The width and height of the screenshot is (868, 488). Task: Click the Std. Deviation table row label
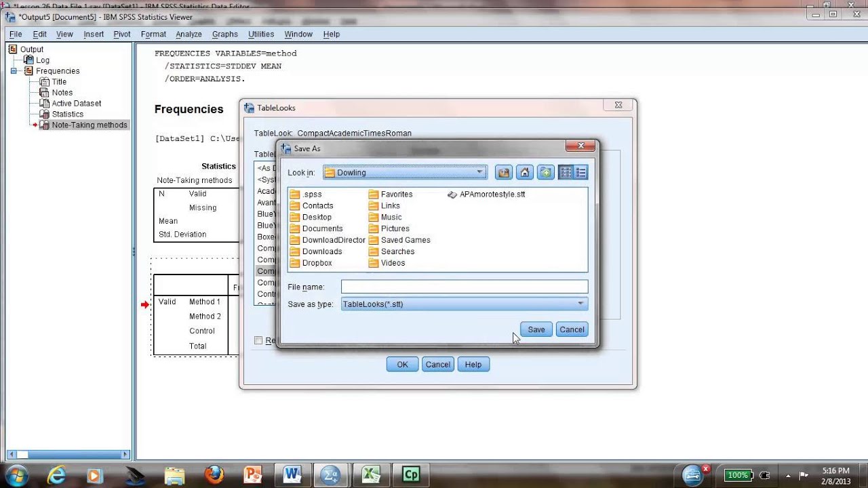click(182, 235)
